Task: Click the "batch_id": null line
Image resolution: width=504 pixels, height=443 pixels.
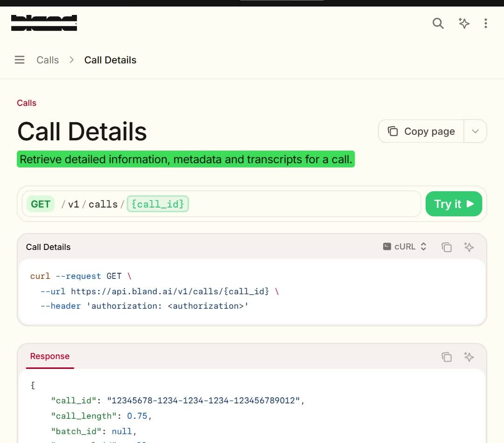Action: [x=94, y=431]
